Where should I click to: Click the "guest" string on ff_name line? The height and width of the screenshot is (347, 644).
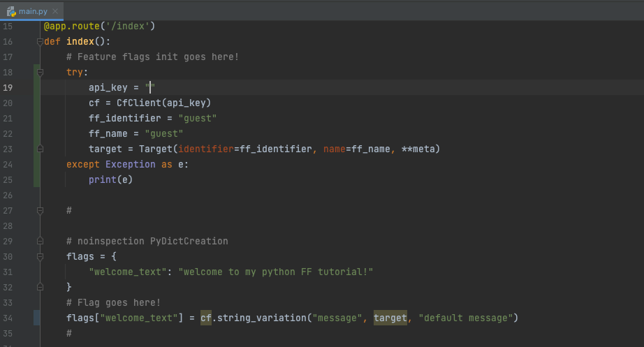click(x=164, y=134)
